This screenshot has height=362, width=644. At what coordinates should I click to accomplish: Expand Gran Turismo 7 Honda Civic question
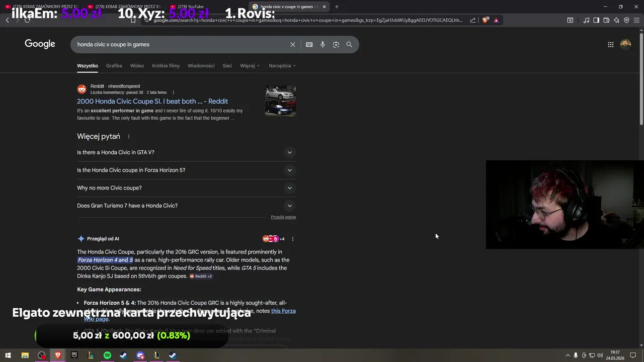pyautogui.click(x=186, y=206)
